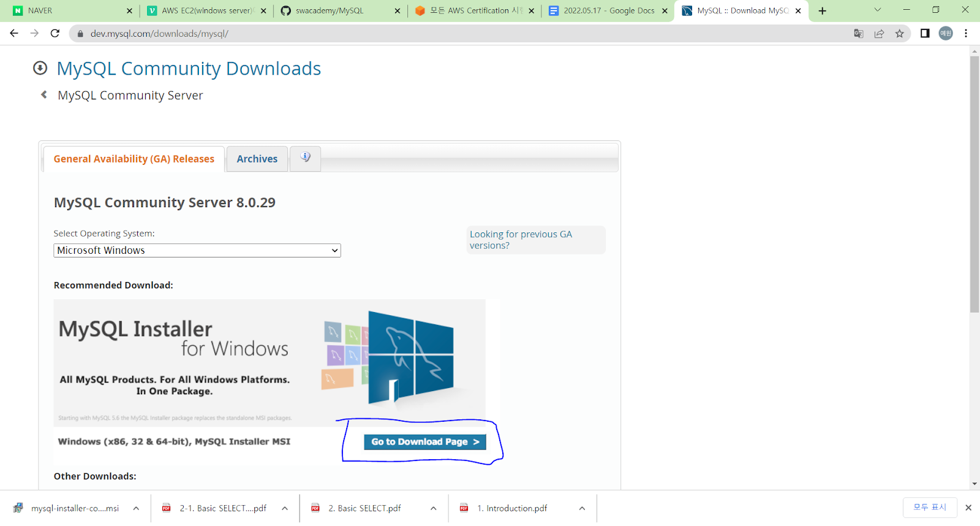Click the show all downloads button
This screenshot has width=980, height=526.
click(x=930, y=508)
